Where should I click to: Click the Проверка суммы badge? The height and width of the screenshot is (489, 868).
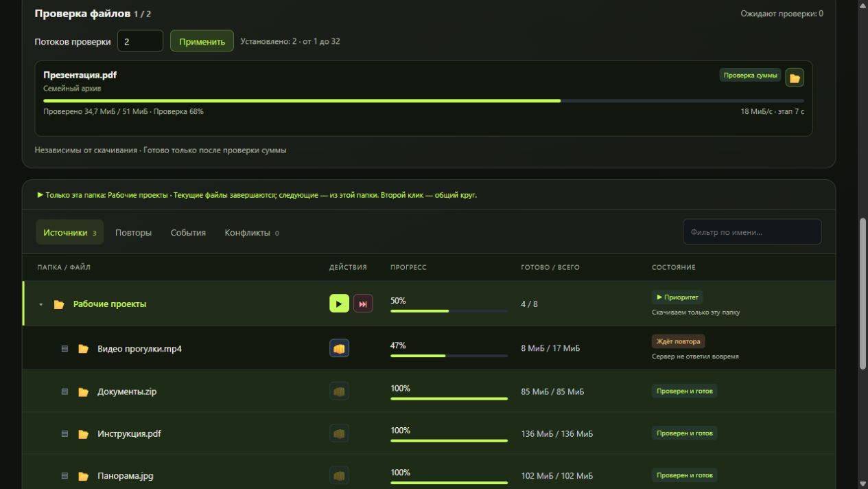750,76
